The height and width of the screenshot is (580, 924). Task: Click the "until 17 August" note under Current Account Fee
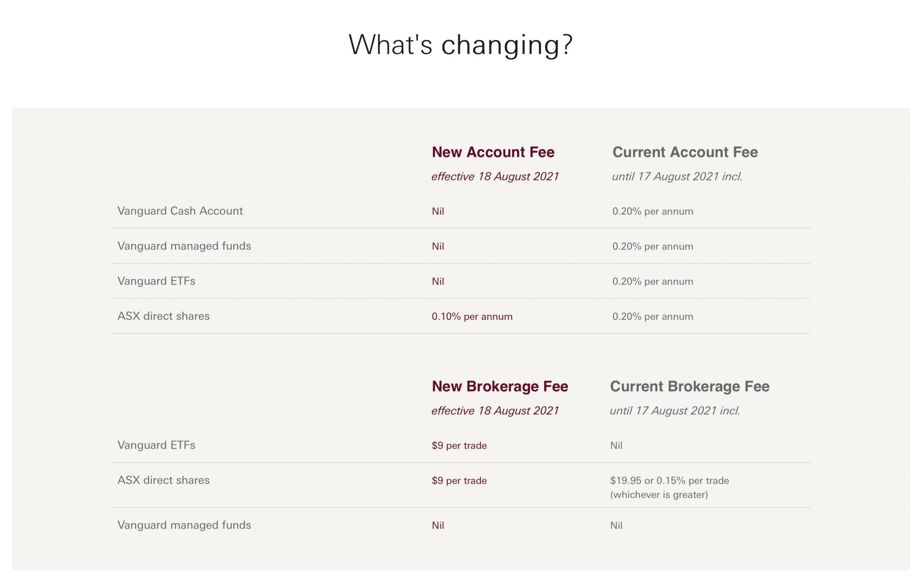click(x=677, y=176)
